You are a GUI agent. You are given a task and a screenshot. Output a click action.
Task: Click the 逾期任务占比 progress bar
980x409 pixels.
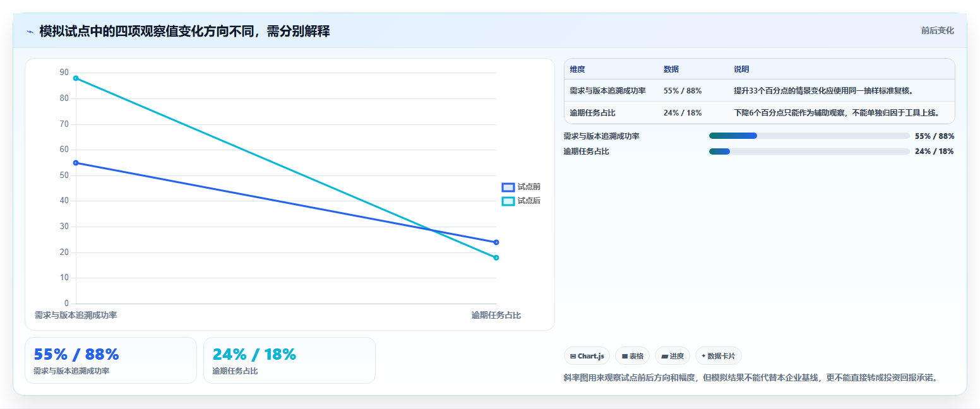point(809,151)
